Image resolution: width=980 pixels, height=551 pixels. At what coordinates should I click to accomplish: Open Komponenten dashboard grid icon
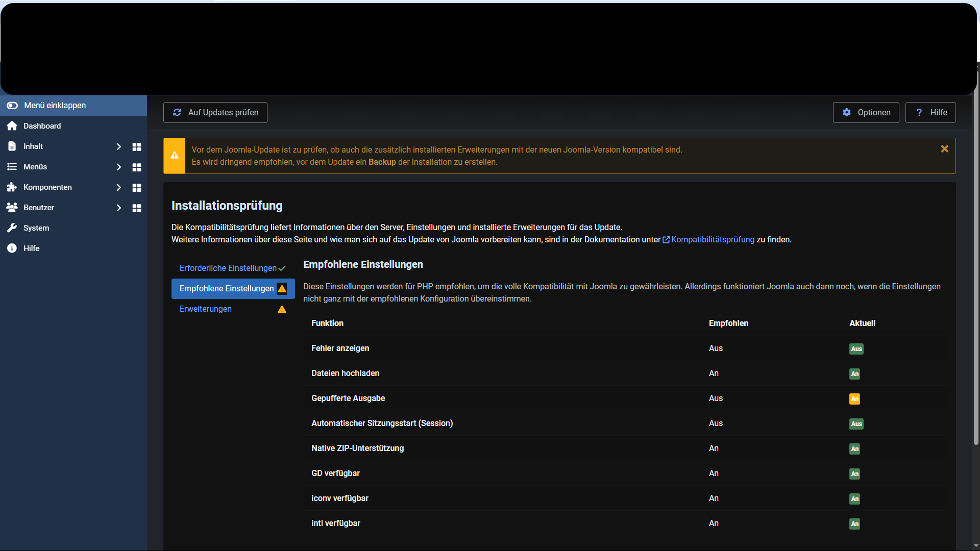point(136,188)
